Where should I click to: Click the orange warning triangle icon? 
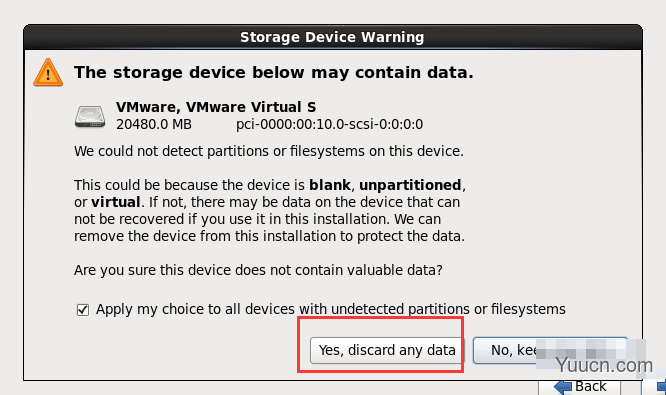click(x=48, y=73)
